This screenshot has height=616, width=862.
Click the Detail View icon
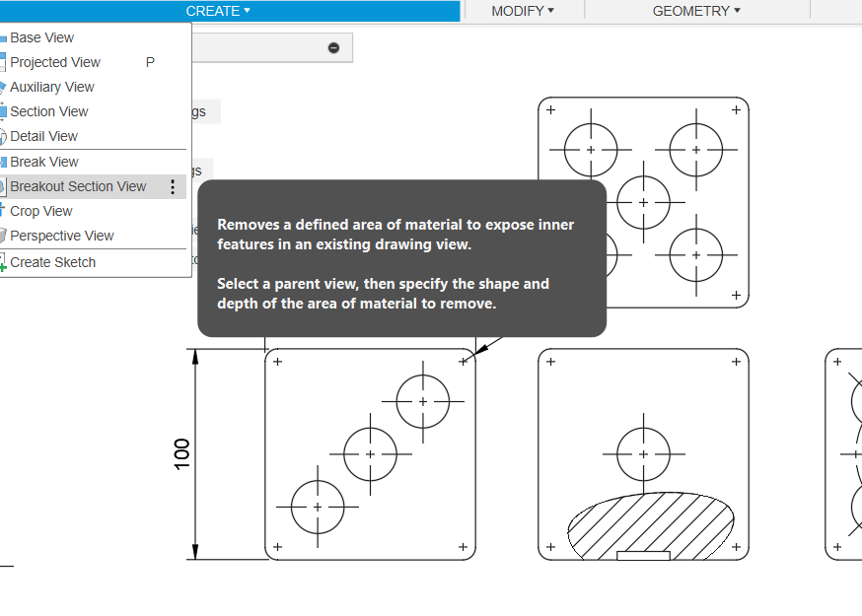(4, 137)
